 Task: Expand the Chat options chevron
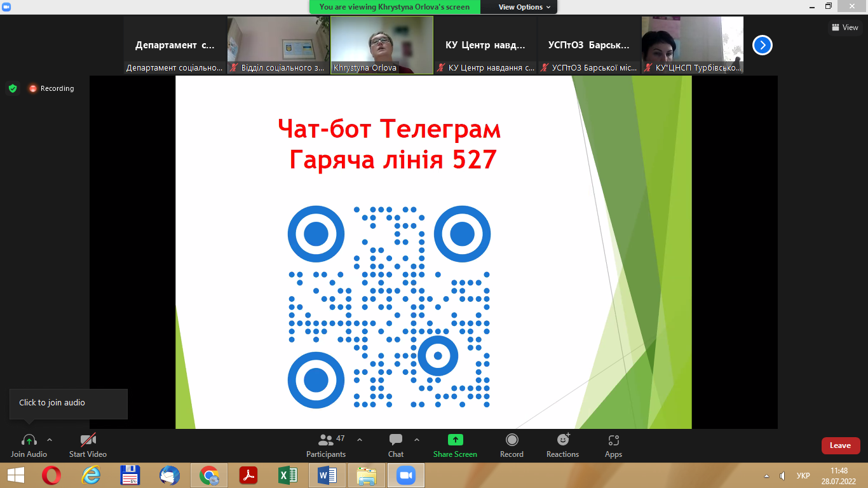tap(417, 440)
